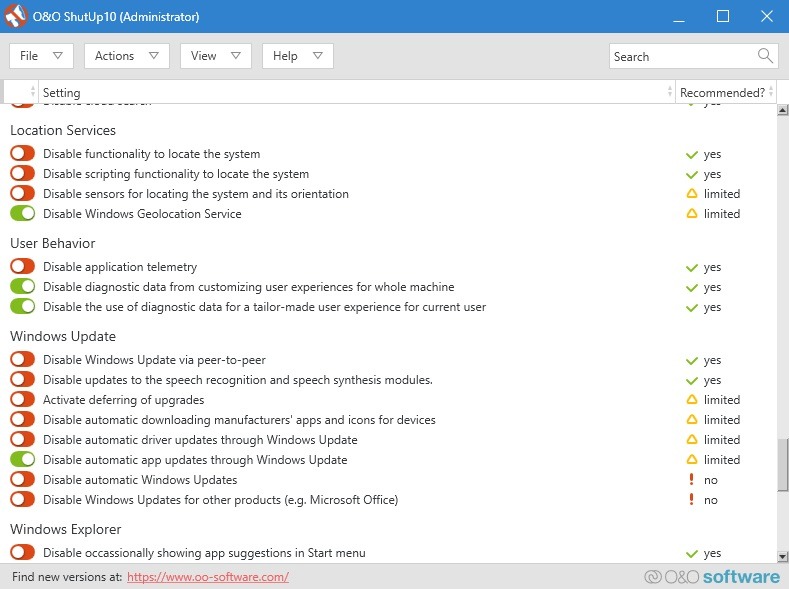
Task: Click 'Find new versions at:' label
Action: [67, 577]
